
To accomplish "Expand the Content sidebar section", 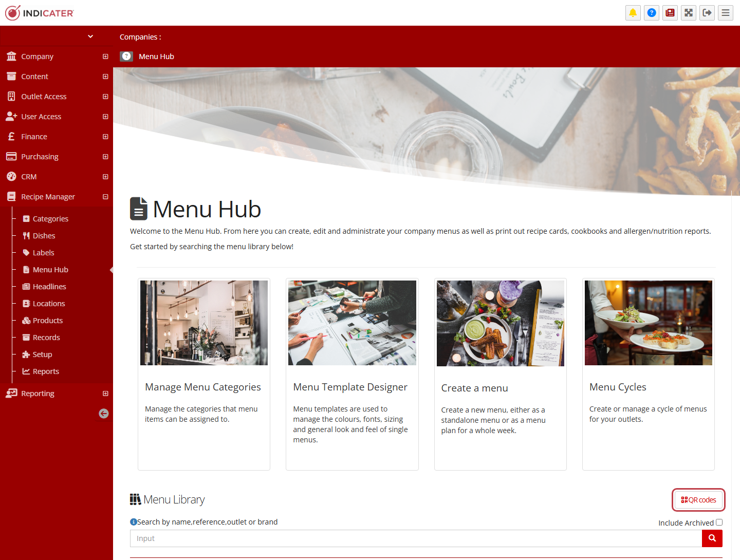I will point(105,77).
